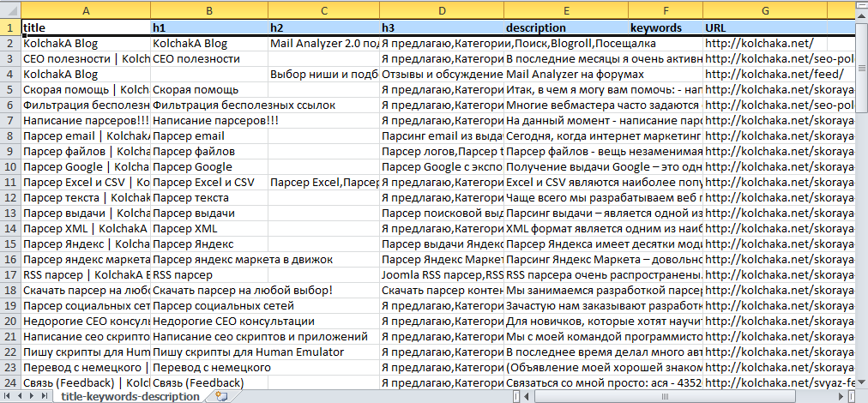Select 'СЕО полезности' cell in column B

tap(209, 58)
